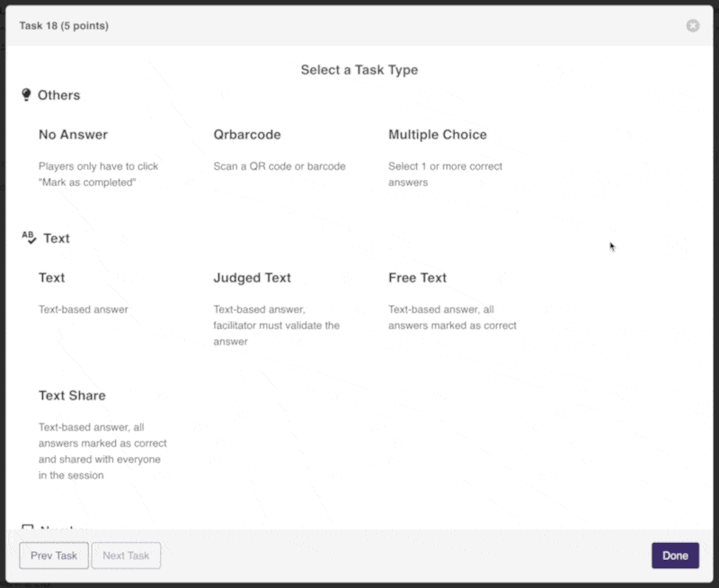719x588 pixels.
Task: Click the disabled Next Task button
Action: pyautogui.click(x=126, y=556)
